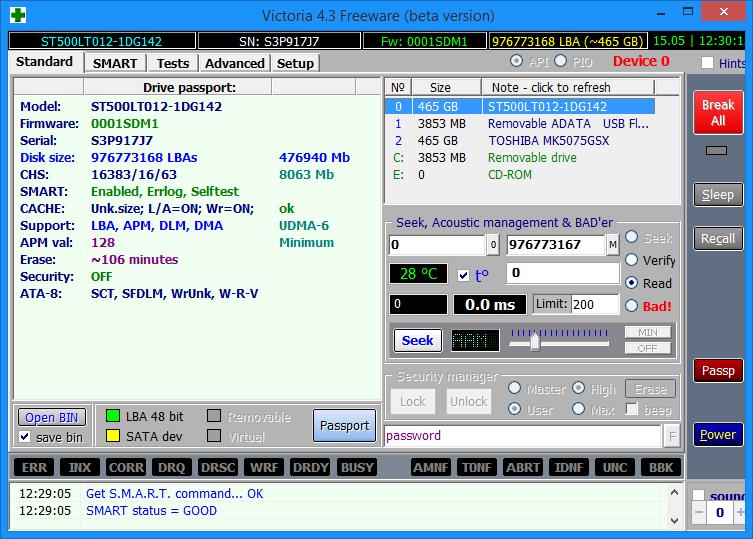Click the gray indicator under Break All
Screen dimensions: 753x539
[716, 150]
